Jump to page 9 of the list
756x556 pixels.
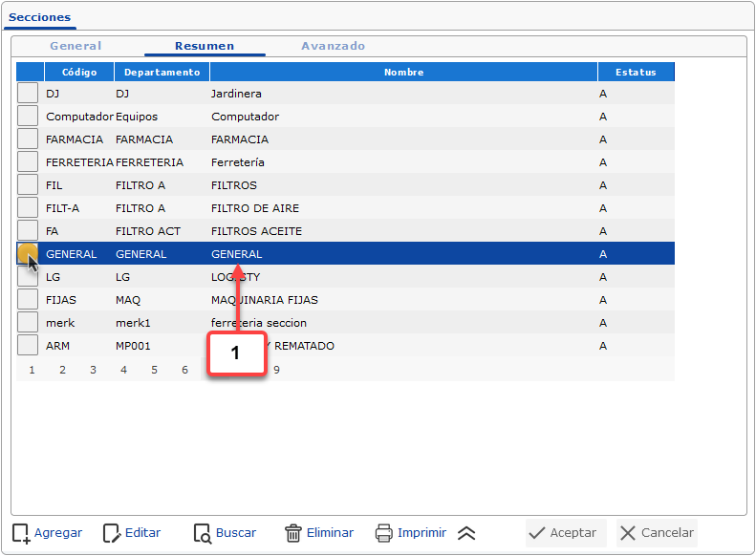pos(276,370)
